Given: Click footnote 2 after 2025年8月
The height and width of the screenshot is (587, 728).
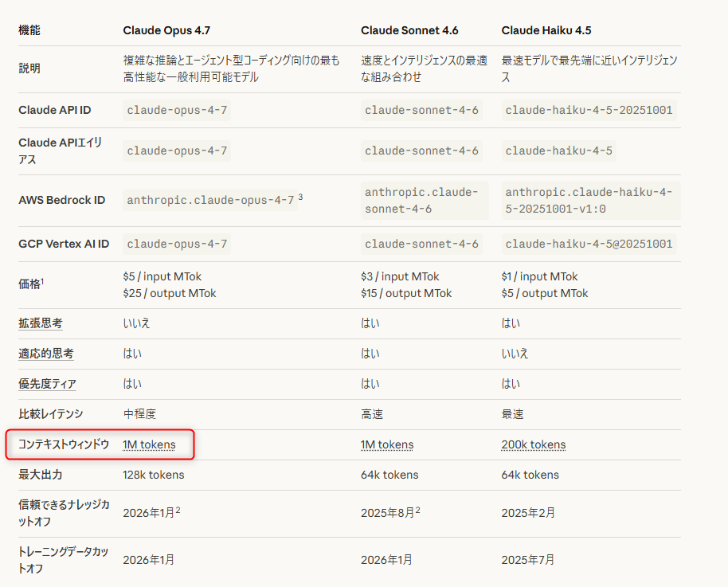Looking at the screenshot, I should click(417, 511).
